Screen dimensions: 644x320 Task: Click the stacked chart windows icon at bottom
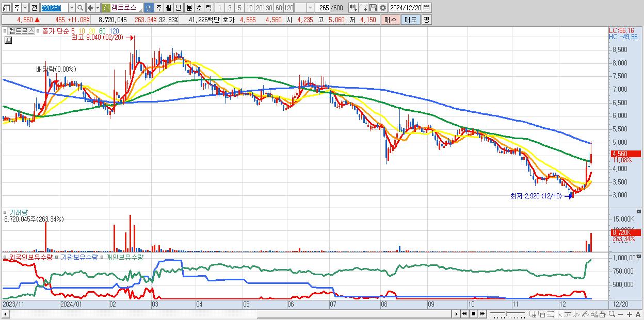[x=603, y=314]
